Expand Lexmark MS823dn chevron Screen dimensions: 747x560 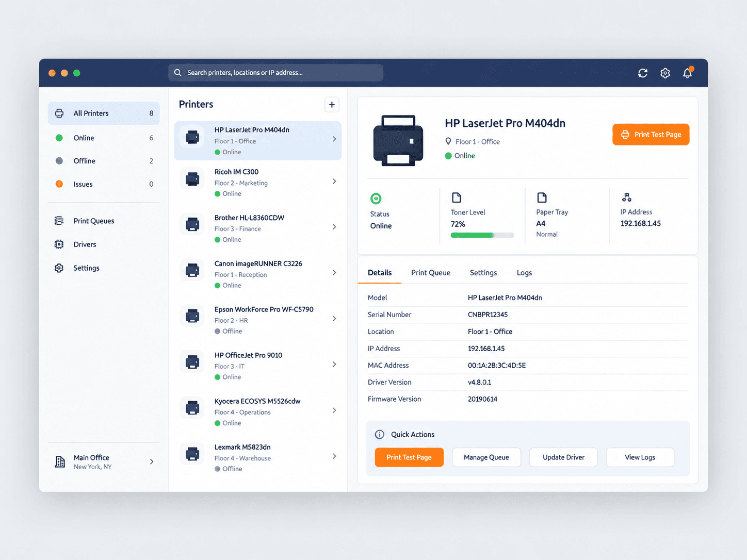click(x=334, y=456)
